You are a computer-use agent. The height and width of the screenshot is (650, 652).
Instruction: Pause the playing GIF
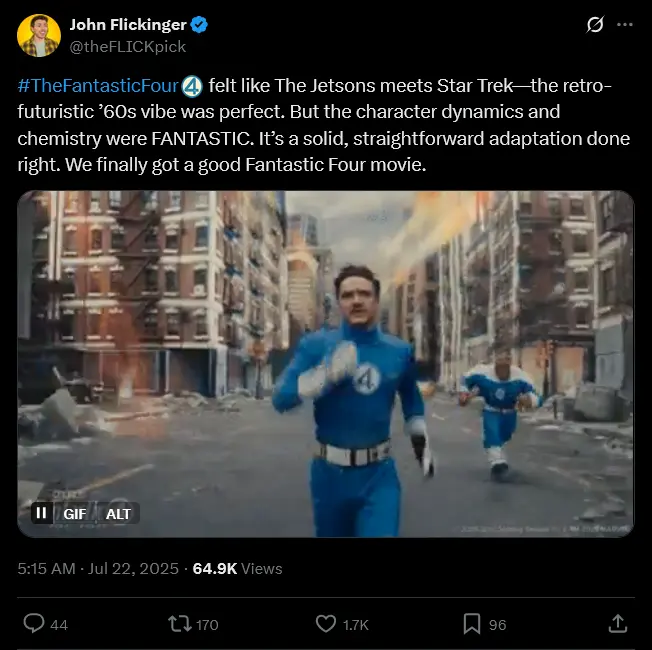[41, 513]
